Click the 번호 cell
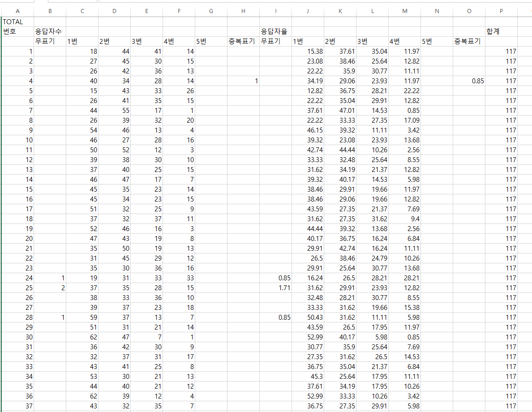Screen dimensions: 532x412 [x=17, y=31]
